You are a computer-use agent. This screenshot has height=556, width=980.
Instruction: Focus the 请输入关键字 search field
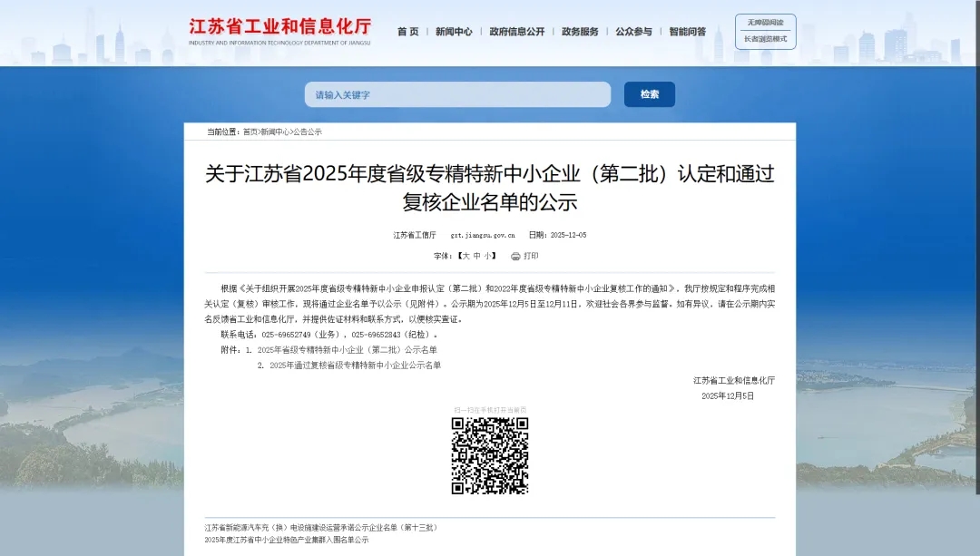click(x=457, y=94)
